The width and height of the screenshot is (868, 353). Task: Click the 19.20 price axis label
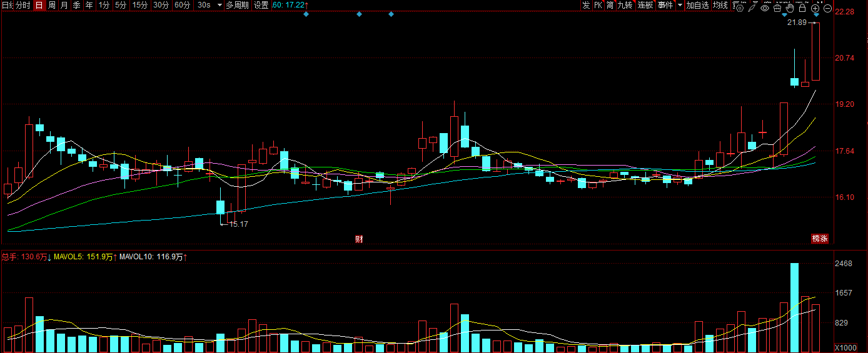845,104
